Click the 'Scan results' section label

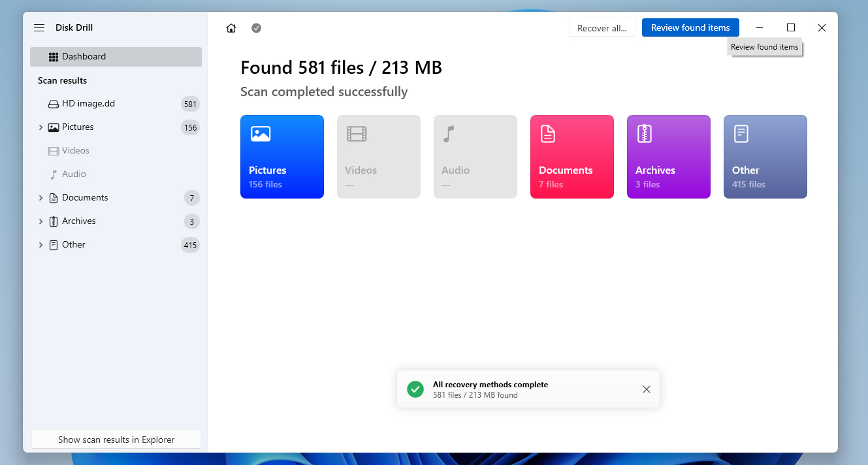pyautogui.click(x=63, y=80)
